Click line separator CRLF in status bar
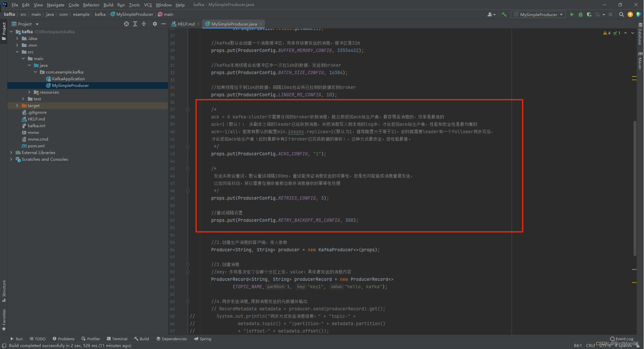Image resolution: width=644 pixels, height=349 pixels. point(590,345)
